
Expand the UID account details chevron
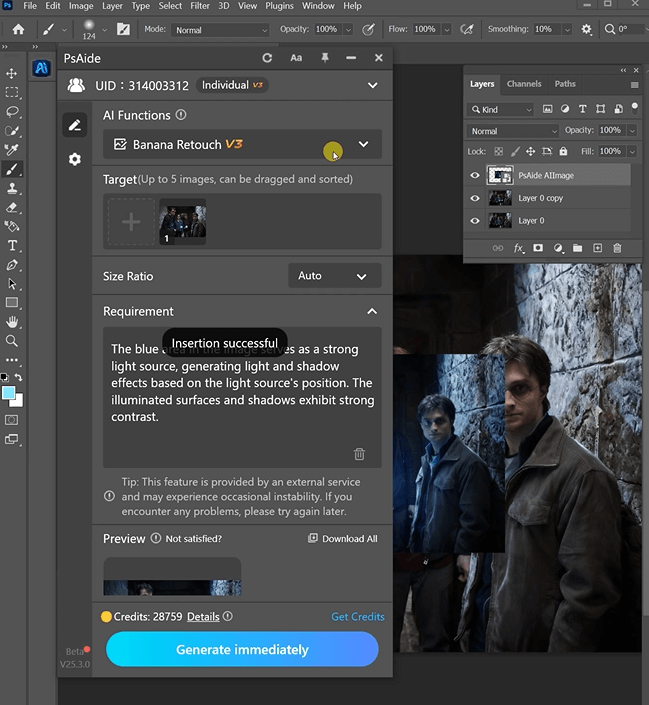(x=372, y=85)
